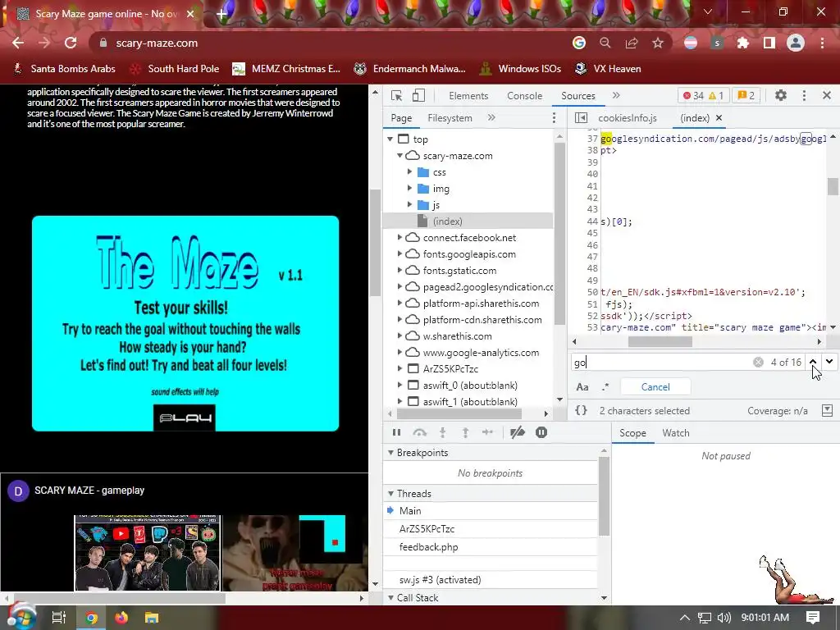Open Santa Bombs Arabs bookmark
Screen dimensions: 840x630
point(64,69)
